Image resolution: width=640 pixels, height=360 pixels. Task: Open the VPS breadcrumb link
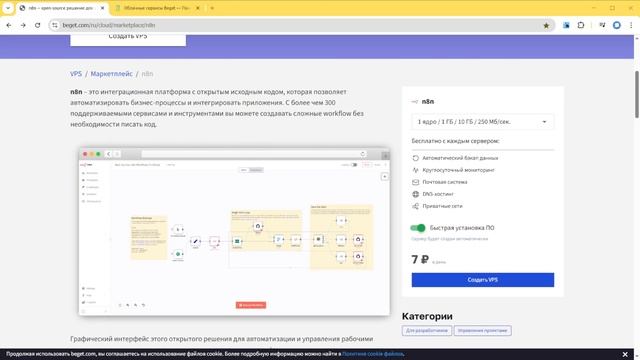pyautogui.click(x=76, y=74)
